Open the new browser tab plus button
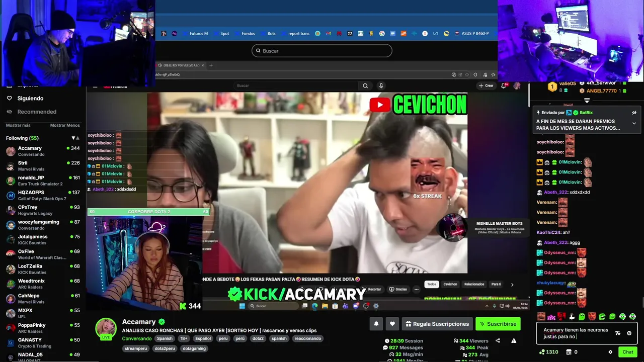Screen dimensions: 644x362 click(211, 65)
